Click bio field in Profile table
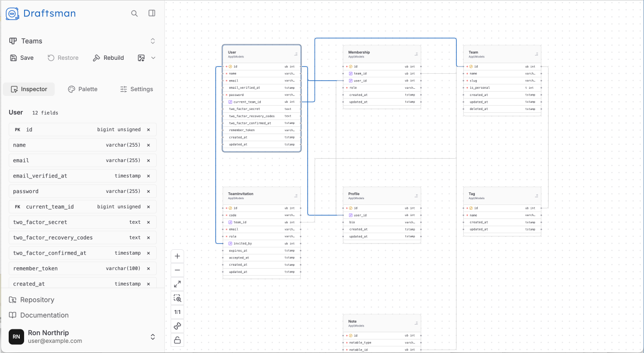644x353 pixels. pyautogui.click(x=382, y=222)
